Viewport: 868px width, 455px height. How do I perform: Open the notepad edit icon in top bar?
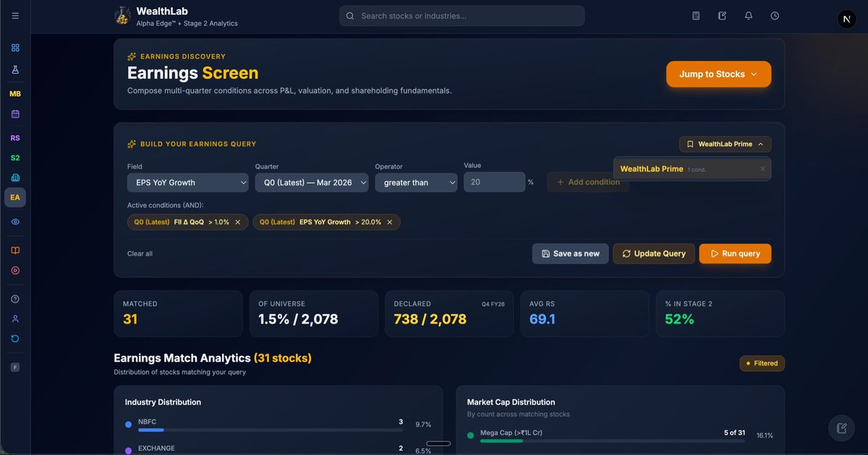722,16
